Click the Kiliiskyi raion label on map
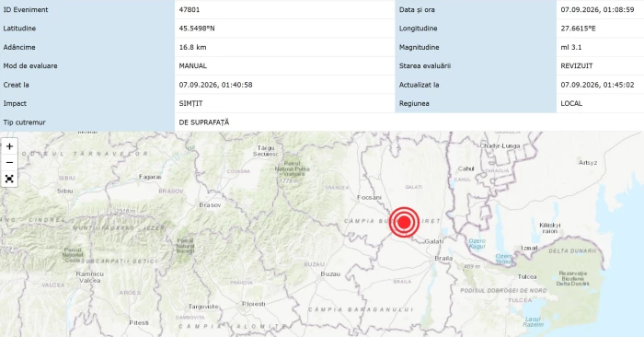644x337 pixels. pos(550,228)
